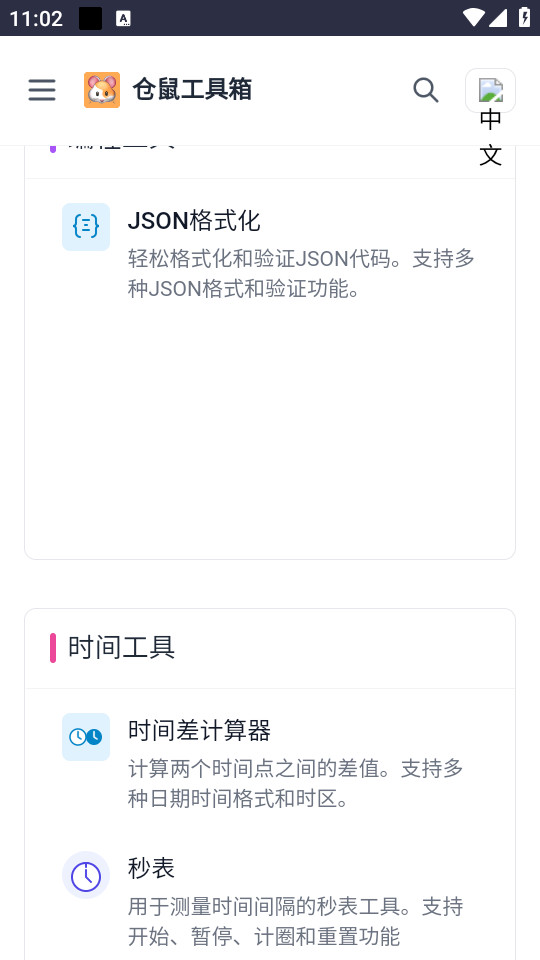Tap the battery charging status icon
The image size is (540, 960).
[x=525, y=17]
